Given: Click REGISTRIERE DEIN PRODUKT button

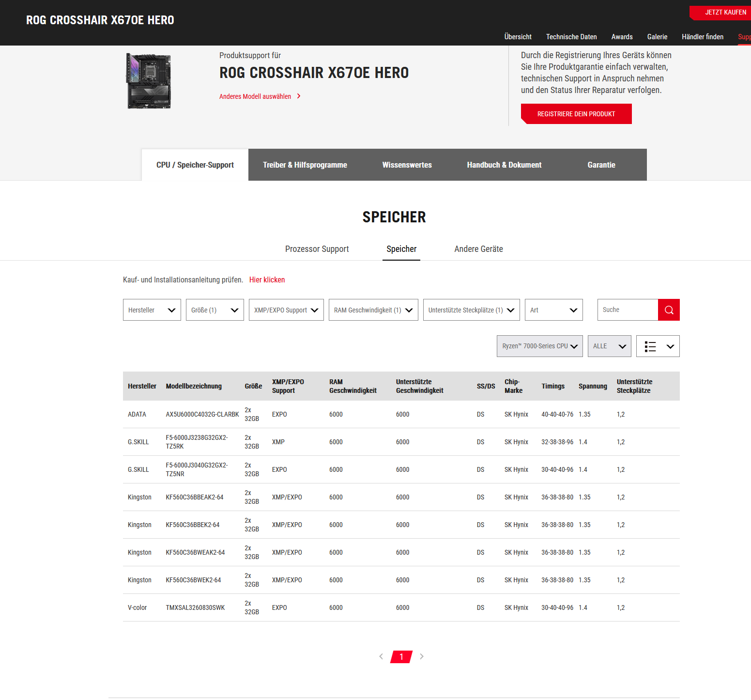Looking at the screenshot, I should [x=576, y=114].
